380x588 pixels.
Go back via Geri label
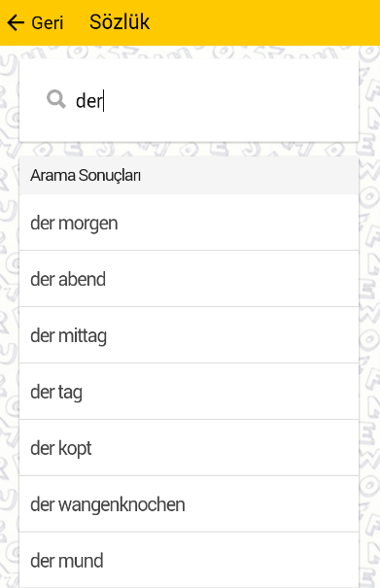tap(48, 23)
